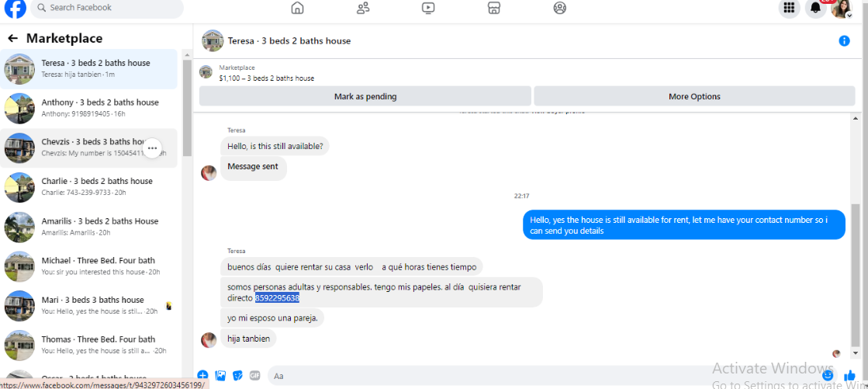Click the More Options button
Viewport: 868px width, 389px height.
694,96
